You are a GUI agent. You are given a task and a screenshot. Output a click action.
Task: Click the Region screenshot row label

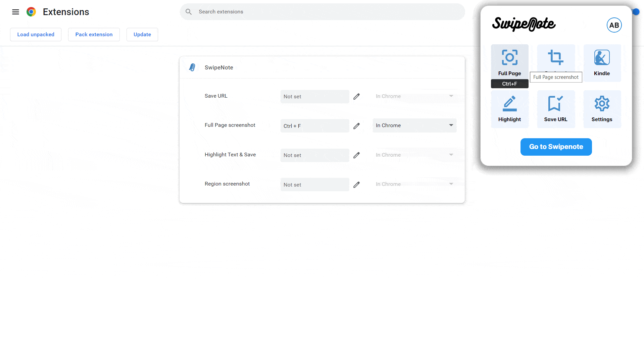tap(227, 184)
